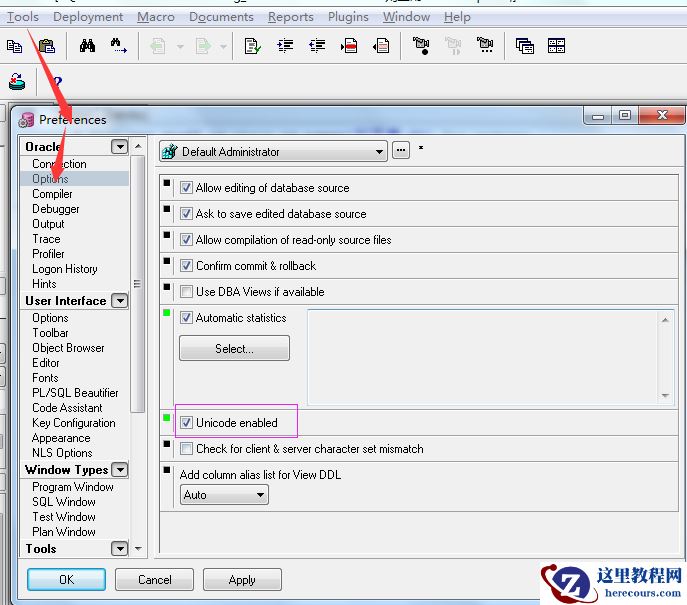Click the Comment selection icon
The height and width of the screenshot is (605, 687).
(x=349, y=46)
